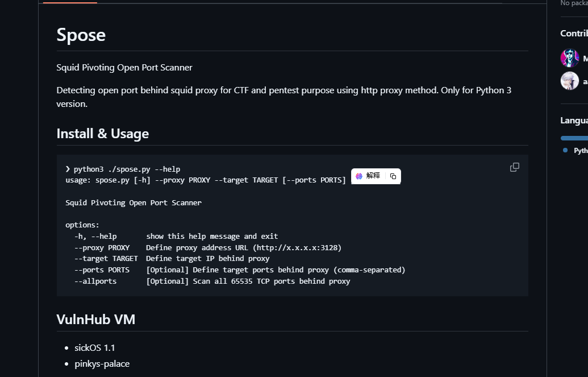Open the Python language link

(x=581, y=151)
